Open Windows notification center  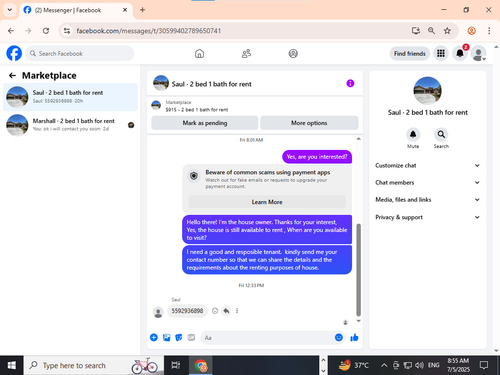pyautogui.click(x=484, y=365)
